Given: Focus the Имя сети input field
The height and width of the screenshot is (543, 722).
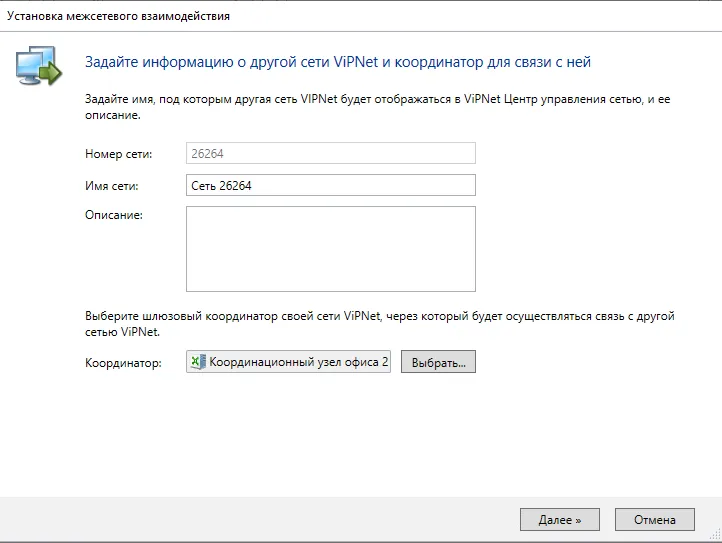Looking at the screenshot, I should [x=331, y=185].
